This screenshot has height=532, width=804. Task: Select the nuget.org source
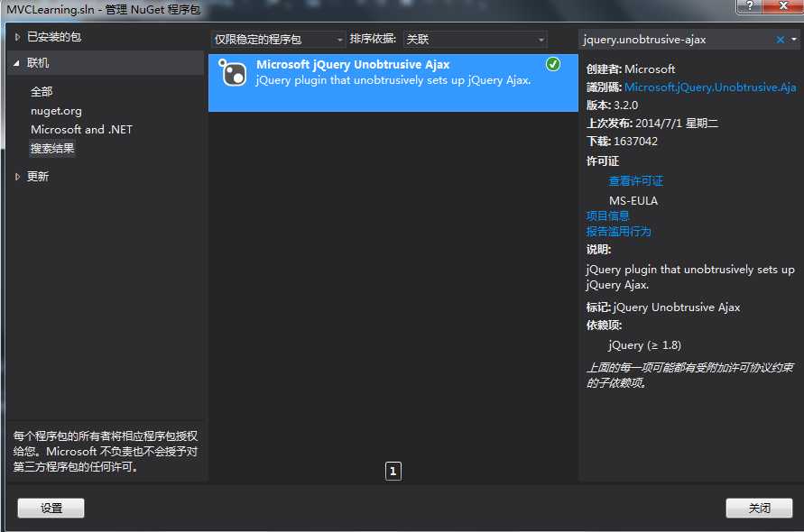(57, 111)
